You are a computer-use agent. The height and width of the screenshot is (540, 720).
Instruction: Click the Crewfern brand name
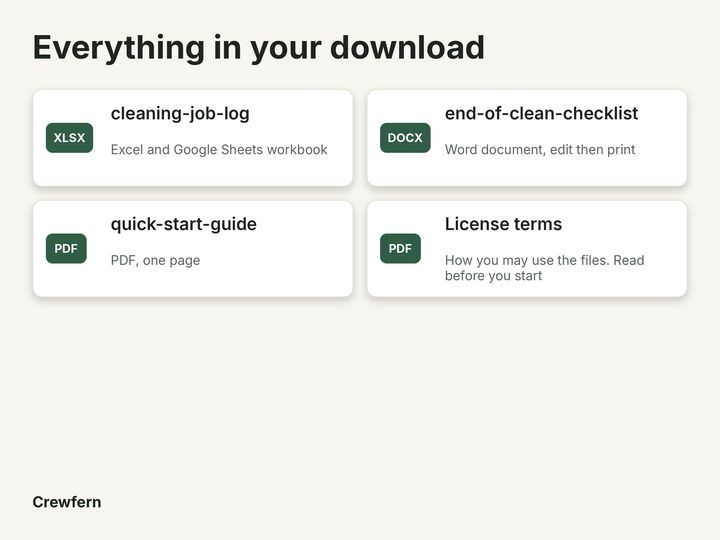(x=67, y=502)
